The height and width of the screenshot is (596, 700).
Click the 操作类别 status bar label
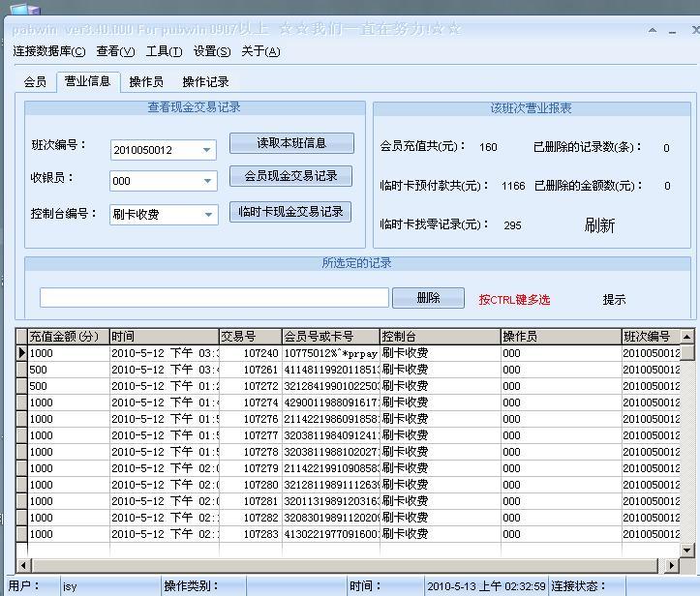point(191,586)
